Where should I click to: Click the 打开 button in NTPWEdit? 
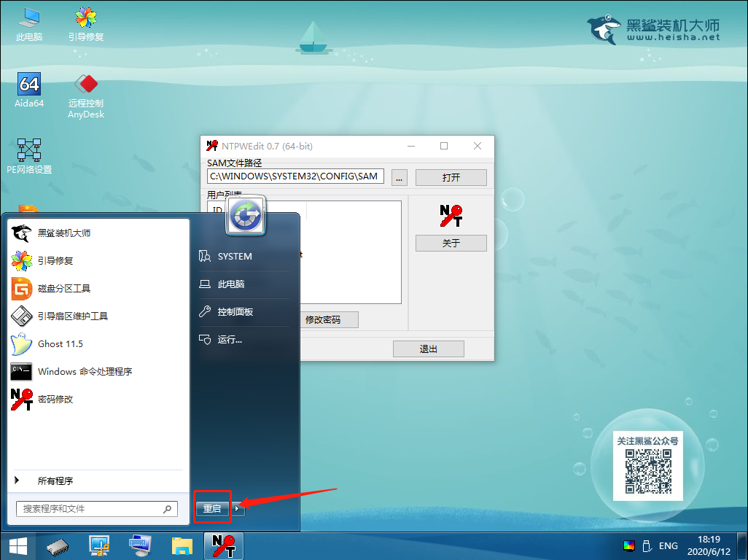point(451,177)
